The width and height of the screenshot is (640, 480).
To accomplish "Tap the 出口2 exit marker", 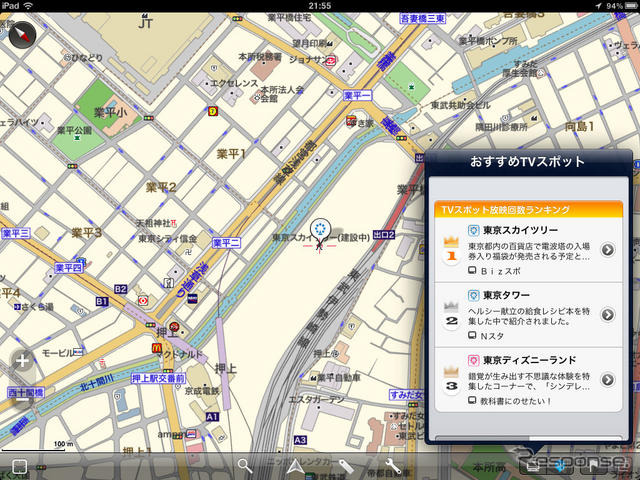I will (384, 235).
